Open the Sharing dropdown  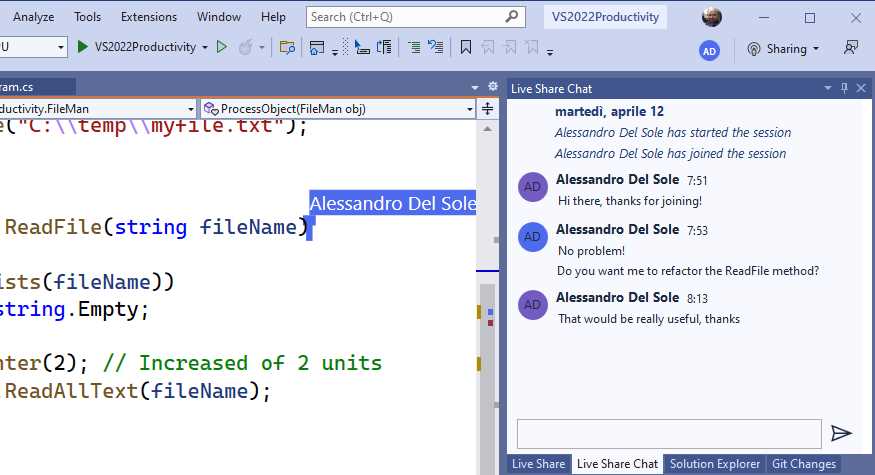(x=783, y=49)
